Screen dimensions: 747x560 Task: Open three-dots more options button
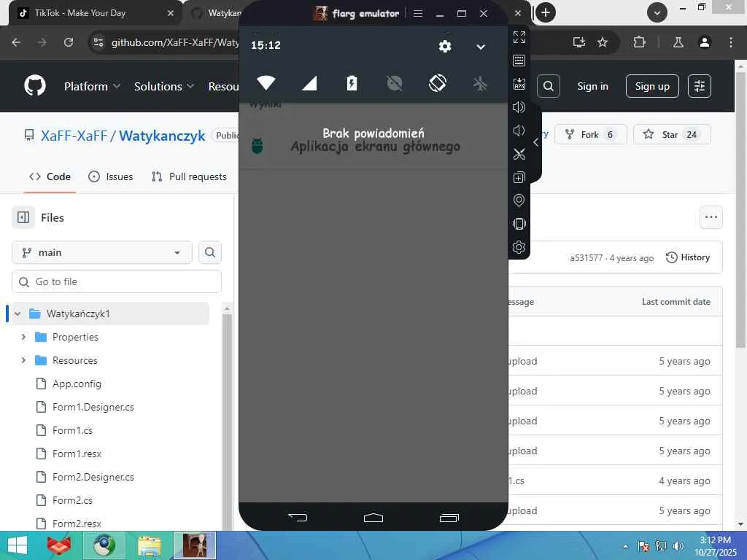(711, 217)
